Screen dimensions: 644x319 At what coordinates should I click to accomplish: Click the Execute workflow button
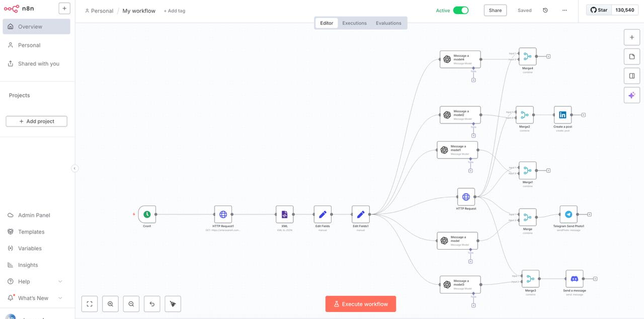[360, 304]
